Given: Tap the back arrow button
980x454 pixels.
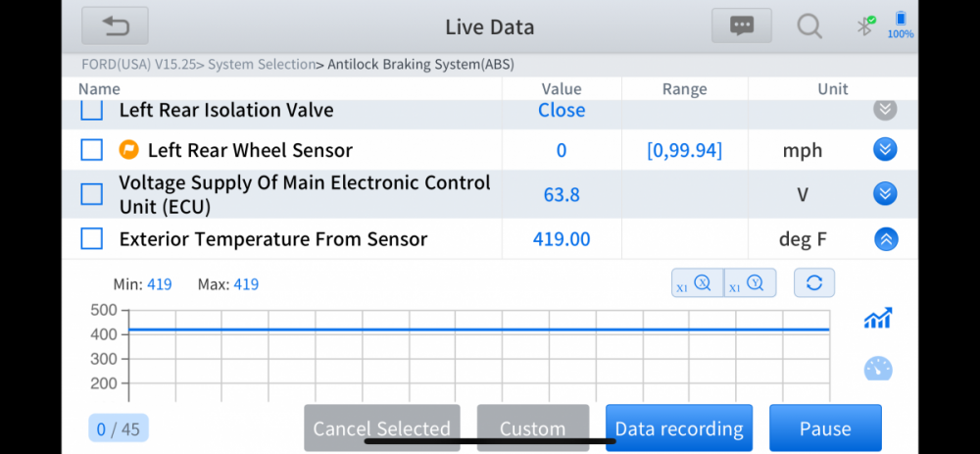Looking at the screenshot, I should coord(115,26).
